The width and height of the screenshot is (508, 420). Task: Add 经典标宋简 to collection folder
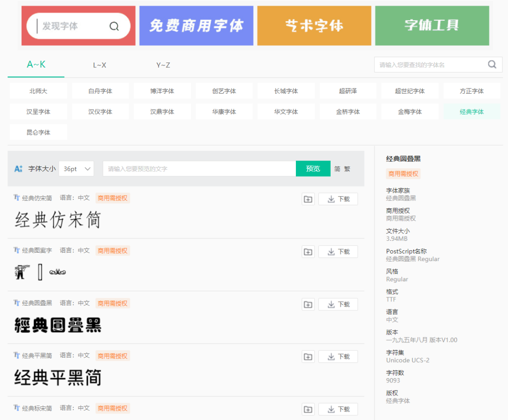click(x=308, y=409)
